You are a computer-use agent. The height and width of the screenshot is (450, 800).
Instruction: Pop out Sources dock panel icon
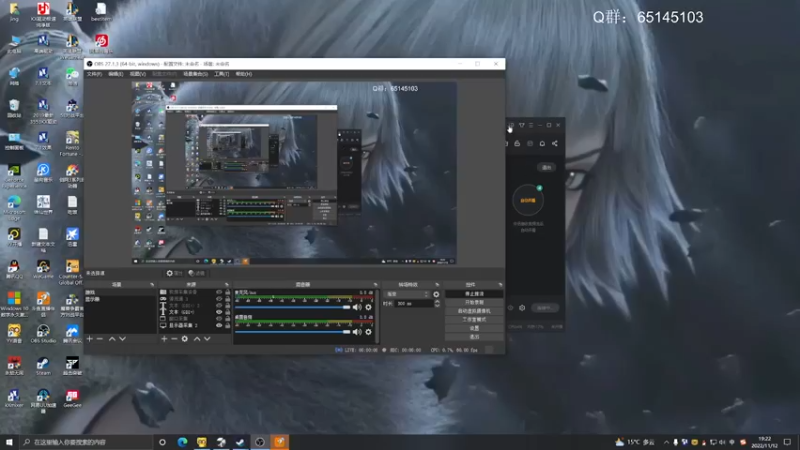click(227, 285)
